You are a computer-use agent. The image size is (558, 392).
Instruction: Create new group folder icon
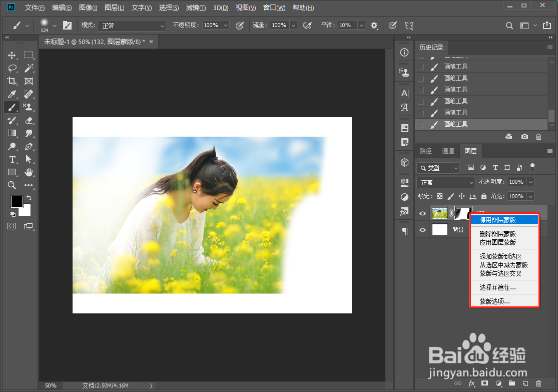(512, 383)
